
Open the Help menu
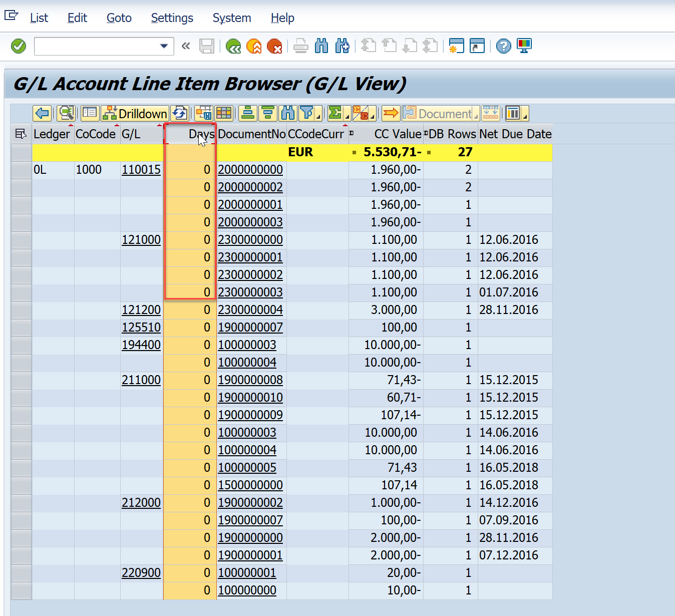tap(282, 18)
